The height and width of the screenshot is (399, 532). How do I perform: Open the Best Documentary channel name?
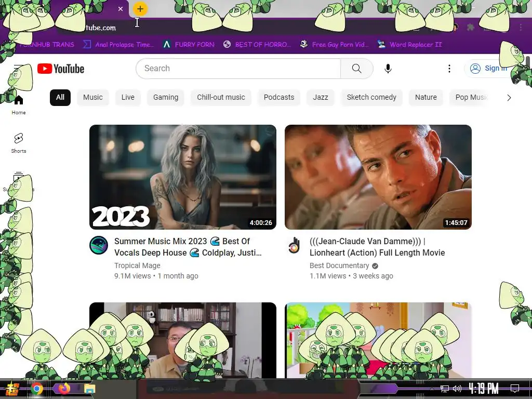[339, 265]
